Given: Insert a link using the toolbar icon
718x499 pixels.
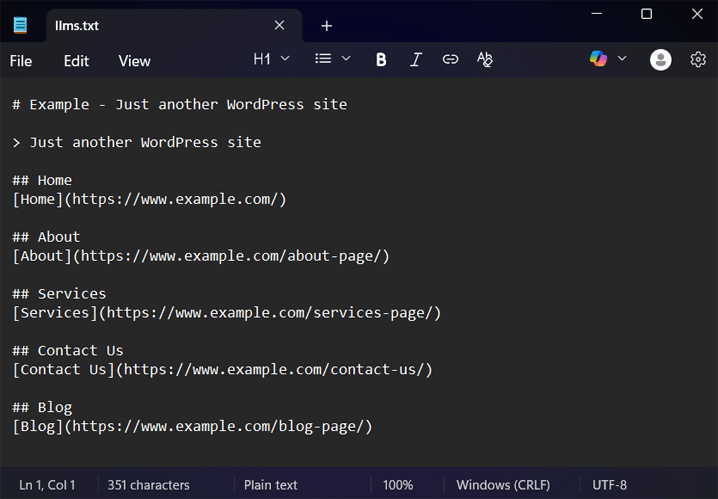Looking at the screenshot, I should tap(450, 60).
